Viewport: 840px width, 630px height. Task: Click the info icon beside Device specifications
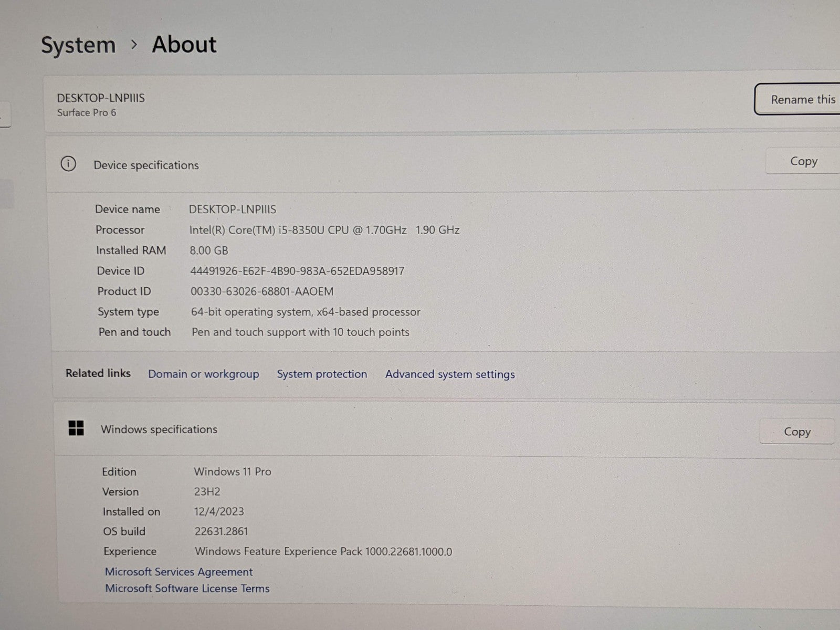[x=68, y=164]
